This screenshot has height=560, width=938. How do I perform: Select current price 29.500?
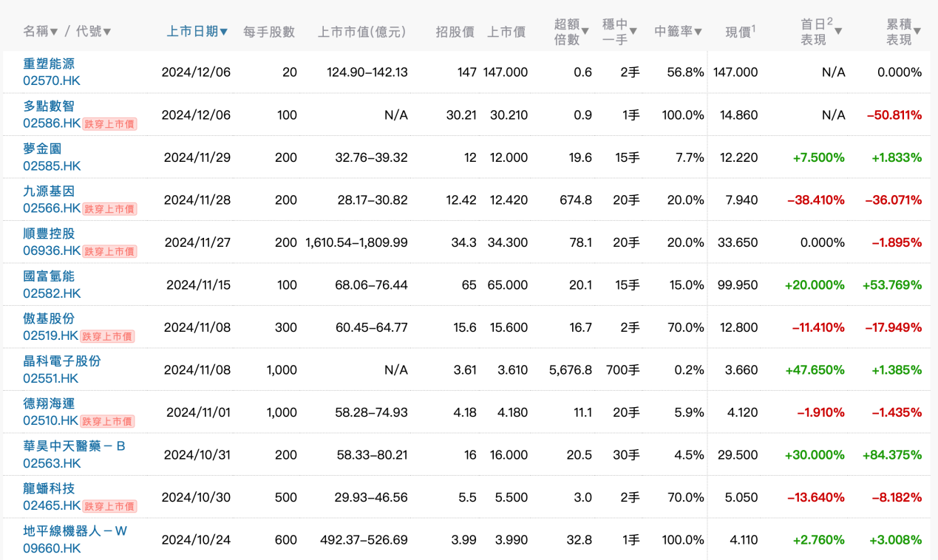pyautogui.click(x=738, y=455)
